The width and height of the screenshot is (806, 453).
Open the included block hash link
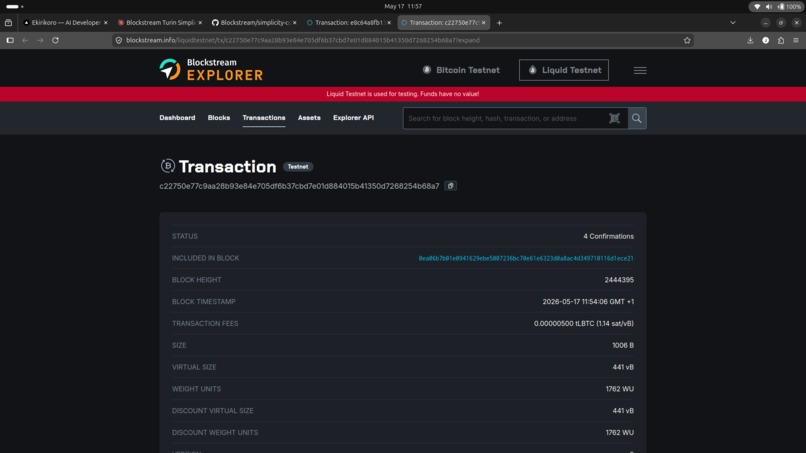point(526,258)
